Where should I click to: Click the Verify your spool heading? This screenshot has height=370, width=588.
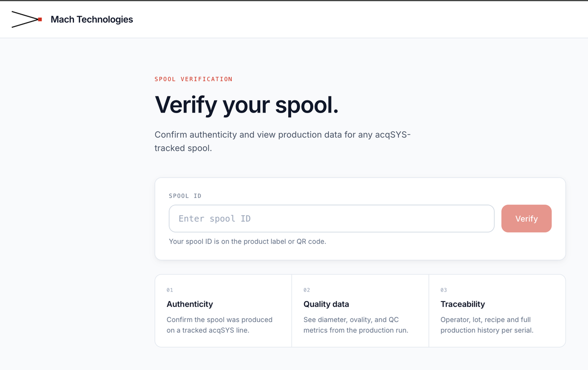[x=246, y=105]
